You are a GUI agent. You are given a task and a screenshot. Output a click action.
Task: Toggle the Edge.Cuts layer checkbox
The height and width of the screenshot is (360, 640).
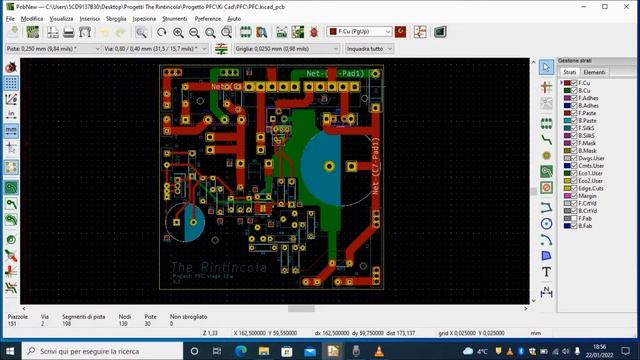point(574,188)
